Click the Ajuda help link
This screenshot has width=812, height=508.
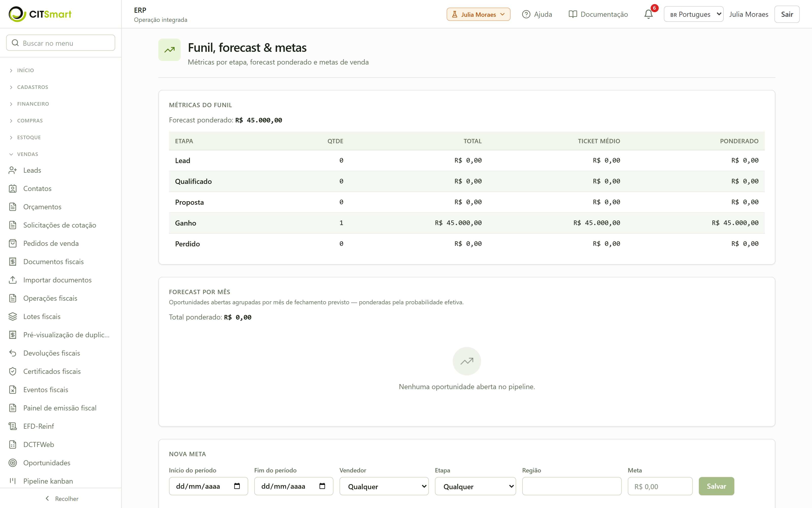tap(537, 14)
